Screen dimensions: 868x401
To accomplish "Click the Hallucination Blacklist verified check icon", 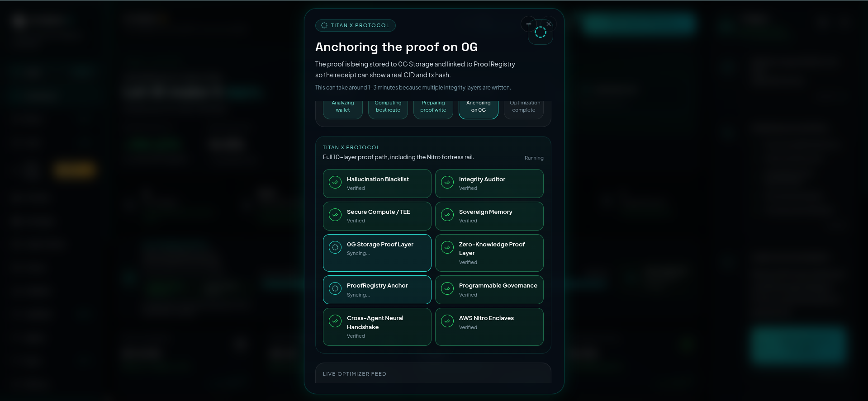I will pos(335,182).
